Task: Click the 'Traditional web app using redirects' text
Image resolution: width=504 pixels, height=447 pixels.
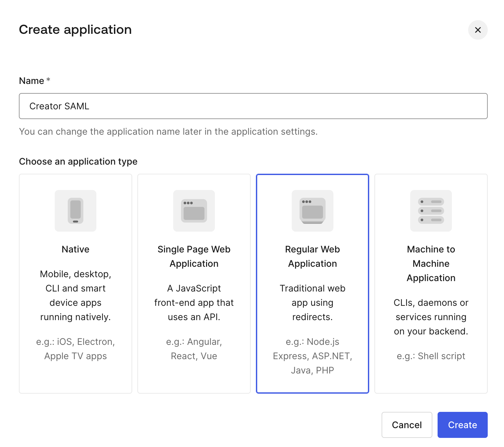Action: (313, 303)
